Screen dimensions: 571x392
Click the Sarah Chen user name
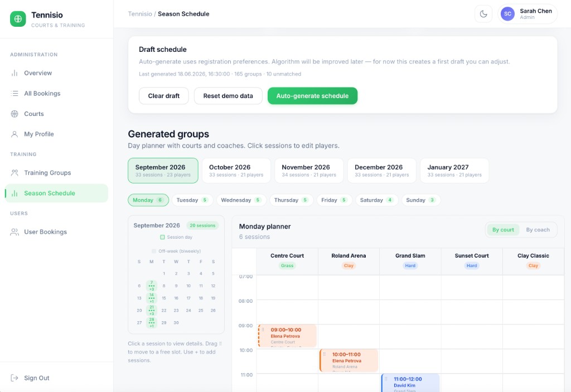click(x=536, y=11)
